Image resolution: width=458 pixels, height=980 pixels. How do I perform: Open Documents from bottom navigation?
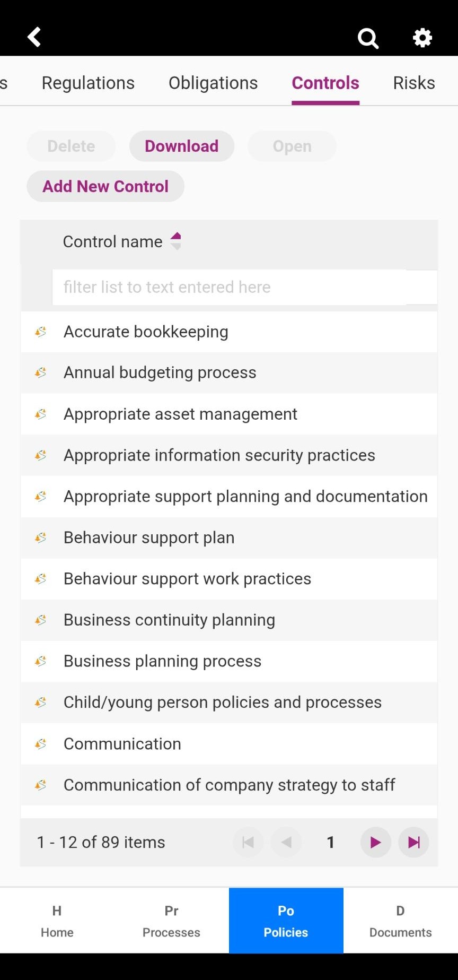(x=400, y=921)
